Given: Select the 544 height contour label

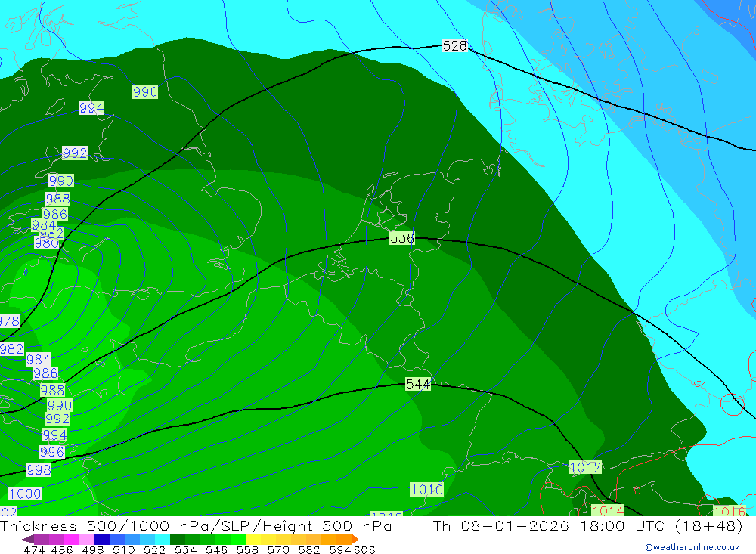Looking at the screenshot, I should (x=418, y=385).
